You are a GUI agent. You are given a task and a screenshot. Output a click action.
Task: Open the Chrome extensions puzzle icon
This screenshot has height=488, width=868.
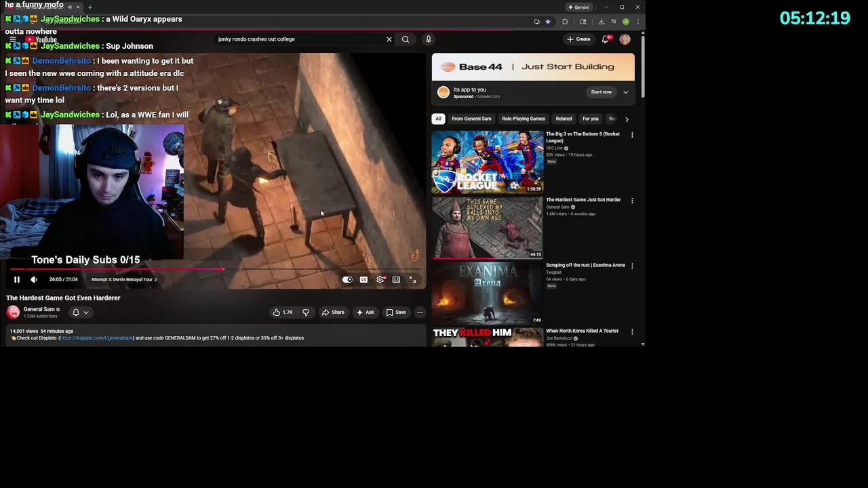[x=565, y=22]
